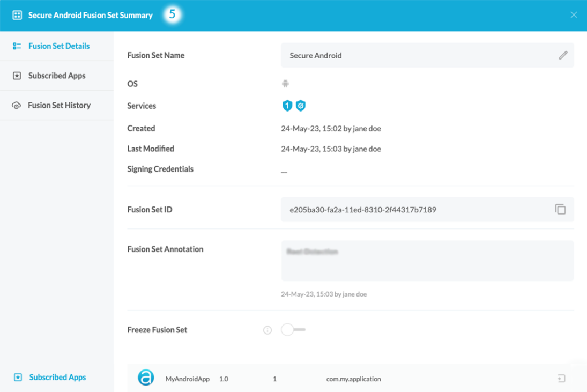
Task: Click the number 5 badge in the header
Action: (172, 14)
